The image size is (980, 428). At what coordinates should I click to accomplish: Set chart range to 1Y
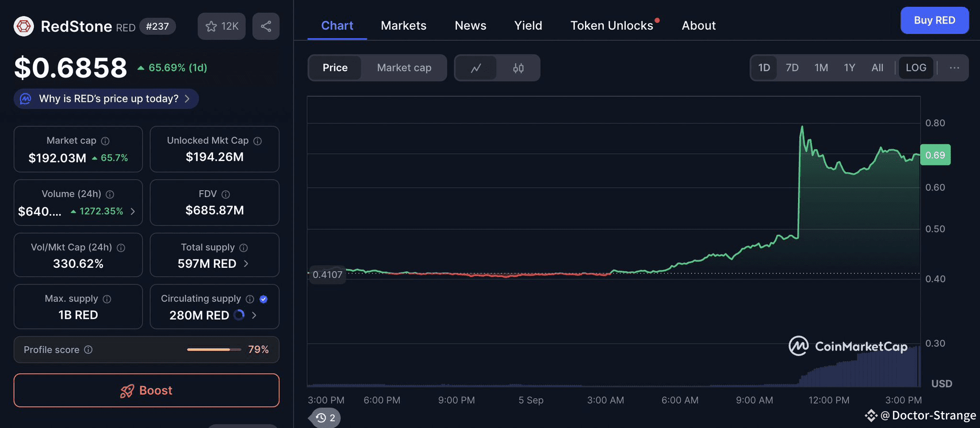point(849,68)
